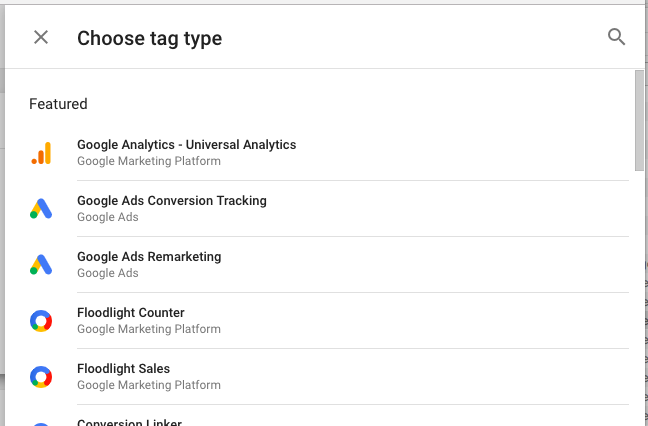This screenshot has width=648, height=426.
Task: Click the Google Analytics bar chart icon
Action: (41, 153)
